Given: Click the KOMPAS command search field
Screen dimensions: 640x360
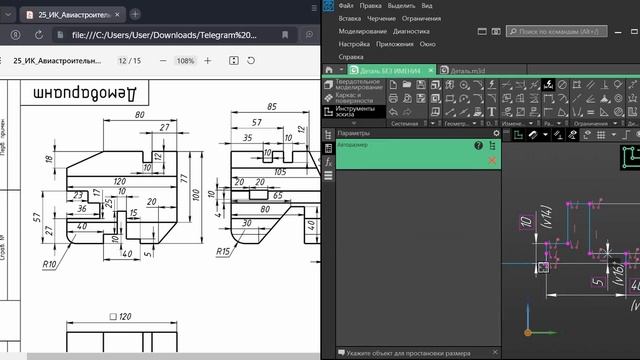Looking at the screenshot, I should coord(556,31).
